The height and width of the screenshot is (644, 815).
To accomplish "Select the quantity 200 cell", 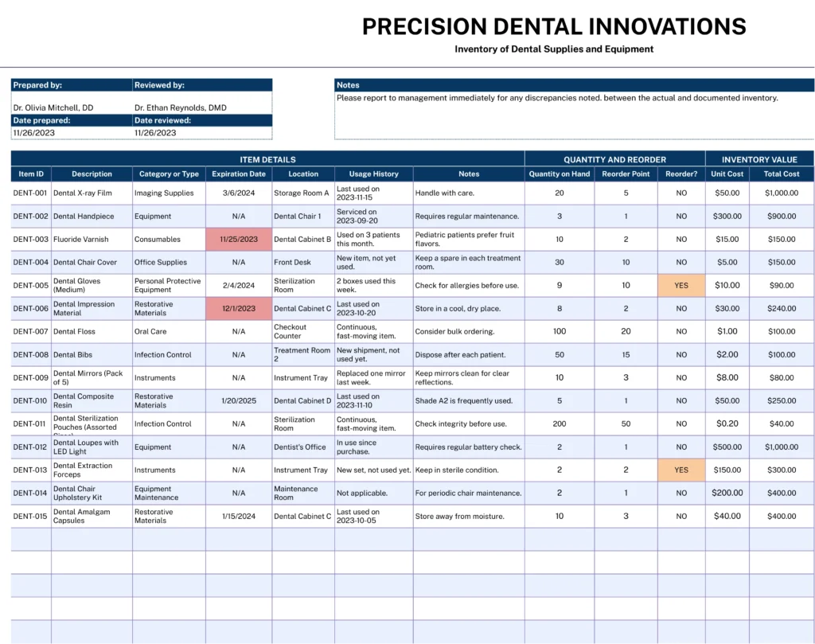I will click(x=560, y=423).
